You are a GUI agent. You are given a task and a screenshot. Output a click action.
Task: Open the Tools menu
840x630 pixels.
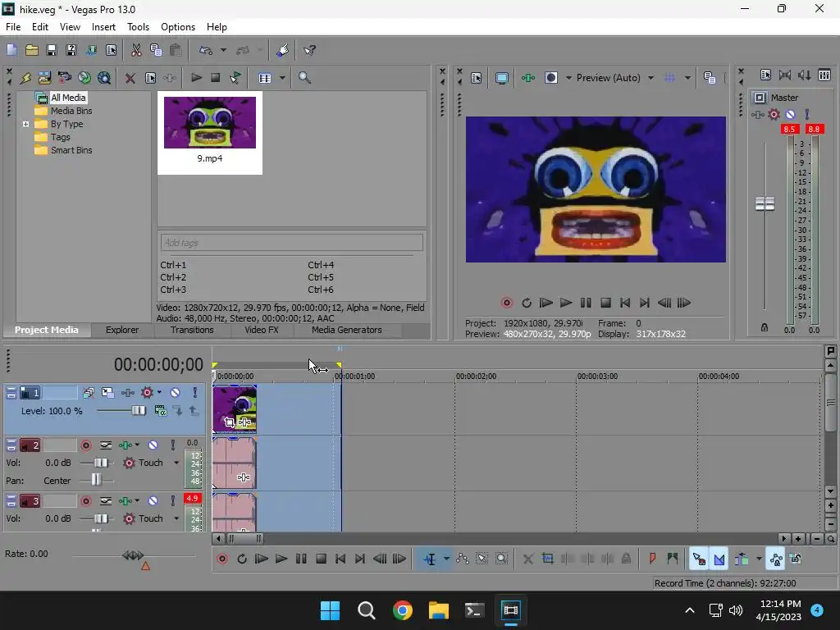pyautogui.click(x=138, y=27)
